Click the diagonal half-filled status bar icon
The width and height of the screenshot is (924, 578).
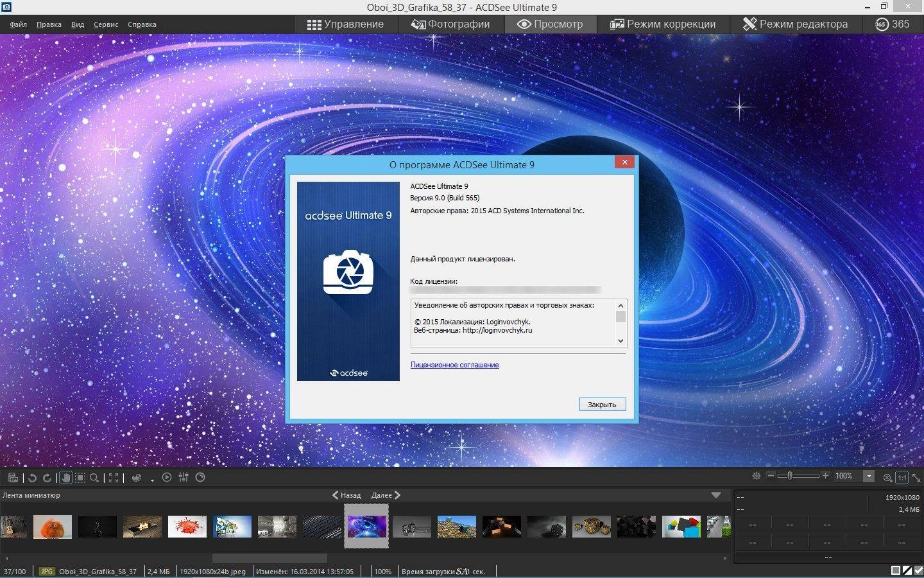[907, 570]
